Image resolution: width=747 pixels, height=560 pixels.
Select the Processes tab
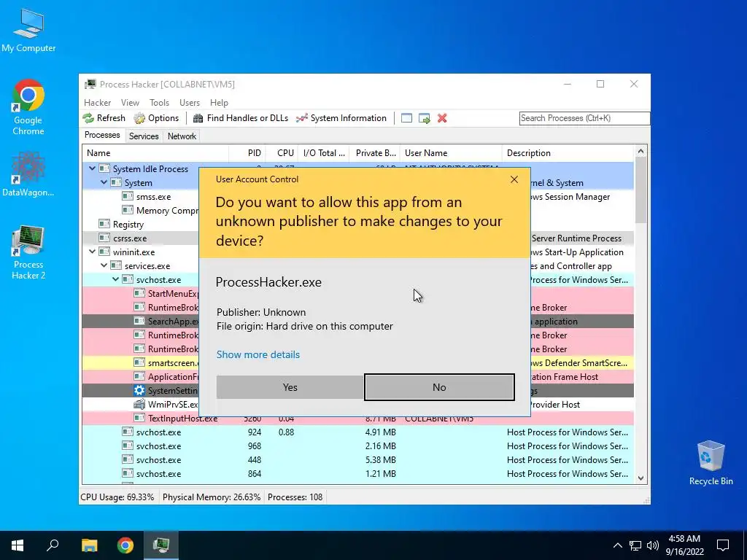(102, 135)
